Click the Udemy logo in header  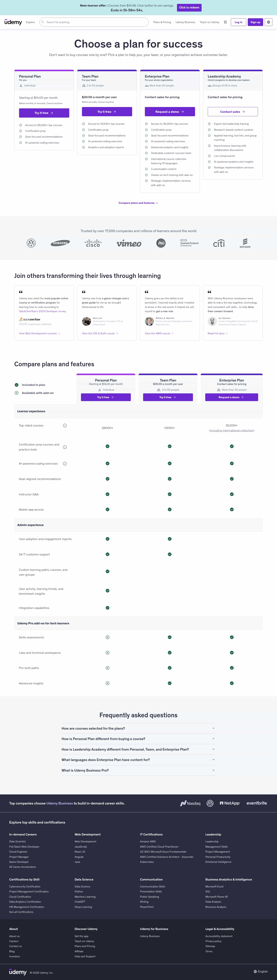(13, 22)
